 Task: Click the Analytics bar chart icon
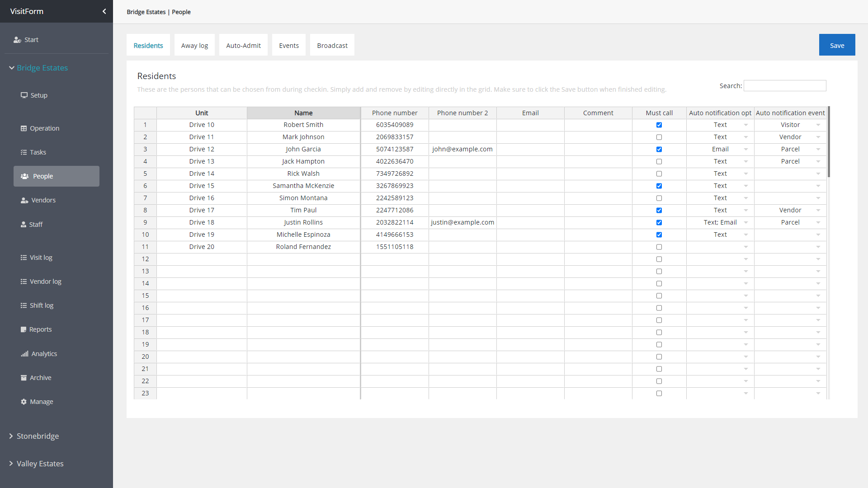[24, 354]
